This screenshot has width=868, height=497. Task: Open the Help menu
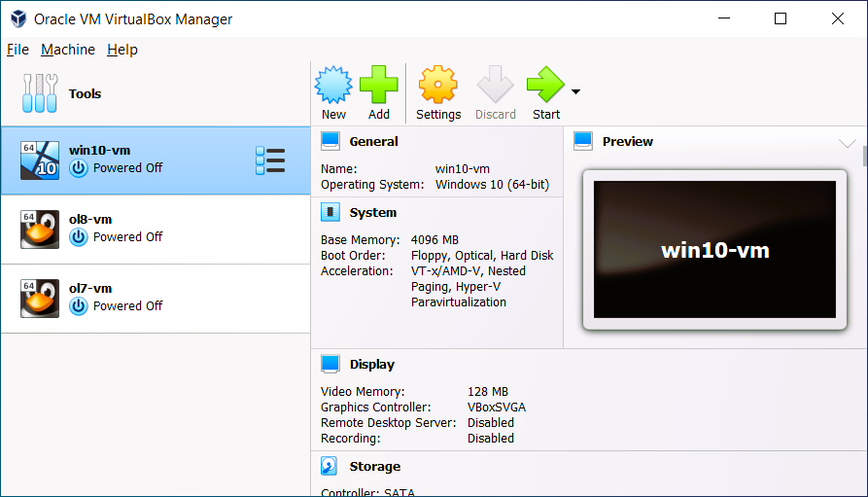(122, 50)
